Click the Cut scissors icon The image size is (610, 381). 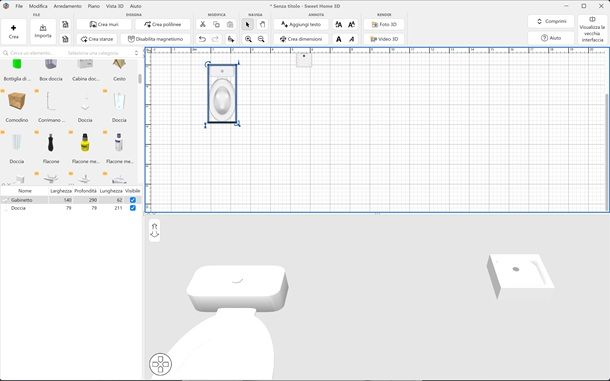[203, 25]
